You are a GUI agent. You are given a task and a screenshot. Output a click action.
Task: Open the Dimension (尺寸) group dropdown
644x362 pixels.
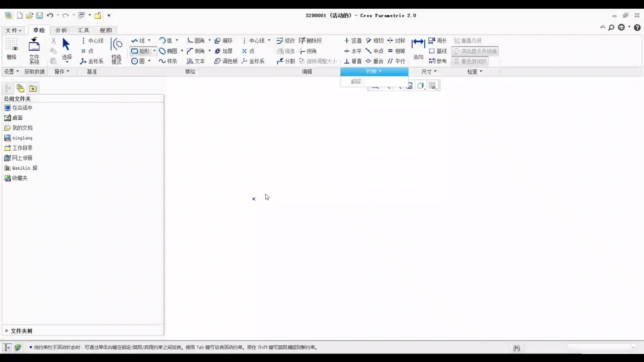click(x=429, y=71)
